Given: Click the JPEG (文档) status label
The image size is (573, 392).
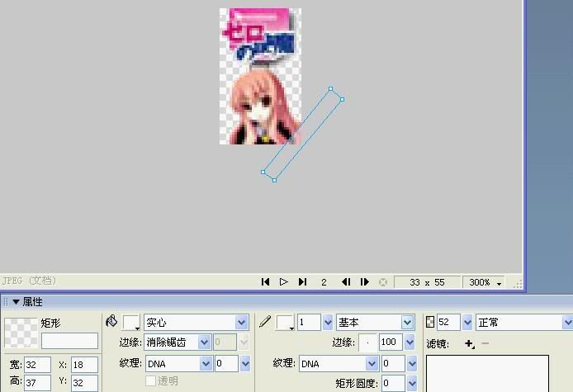Looking at the screenshot, I should pyautogui.click(x=29, y=281).
